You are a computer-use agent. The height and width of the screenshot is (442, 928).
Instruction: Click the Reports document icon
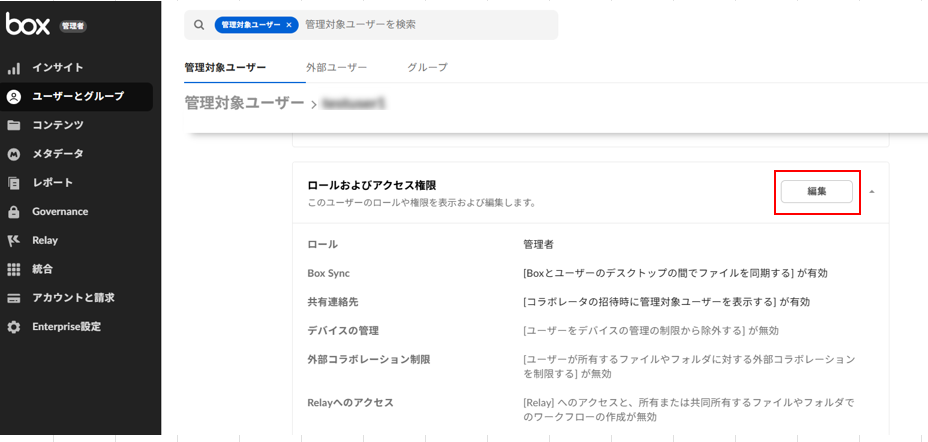click(x=14, y=183)
